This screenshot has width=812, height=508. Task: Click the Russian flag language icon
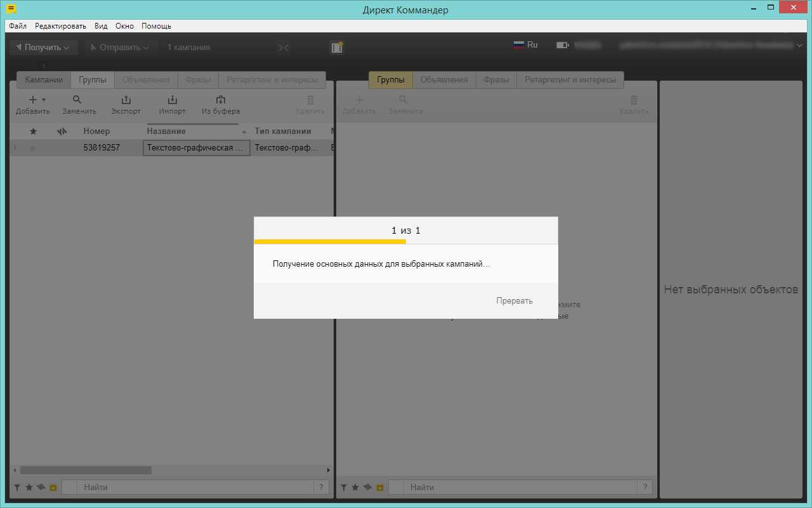click(519, 45)
